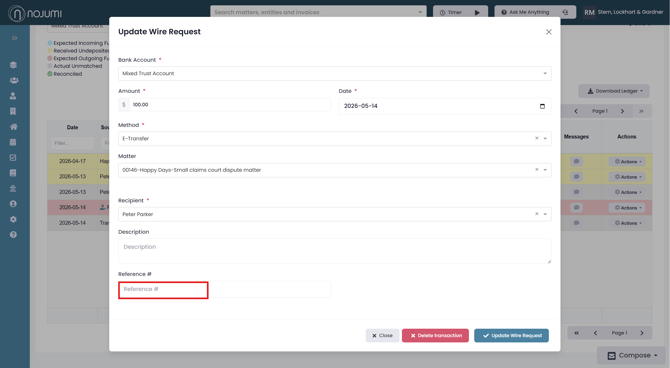
Task: Clear the E-Transfer method selection
Action: [537, 138]
